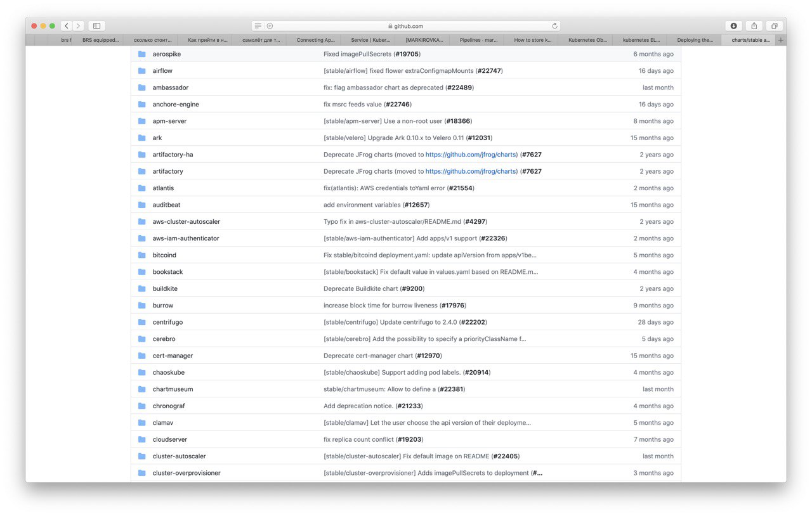Switch to the 'Kubernetes Ob...' tab
Viewport: 812px width, 516px height.
tap(587, 40)
